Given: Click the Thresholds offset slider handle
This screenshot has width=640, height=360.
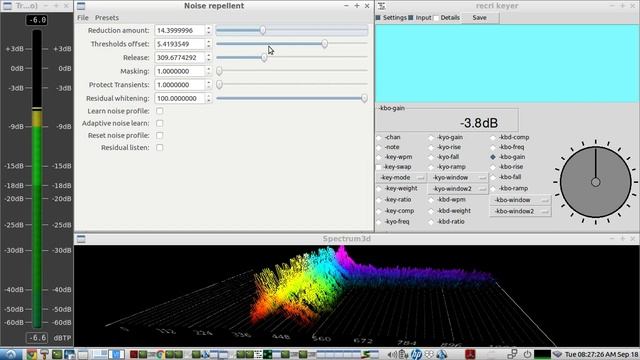Looking at the screenshot, I should point(324,44).
